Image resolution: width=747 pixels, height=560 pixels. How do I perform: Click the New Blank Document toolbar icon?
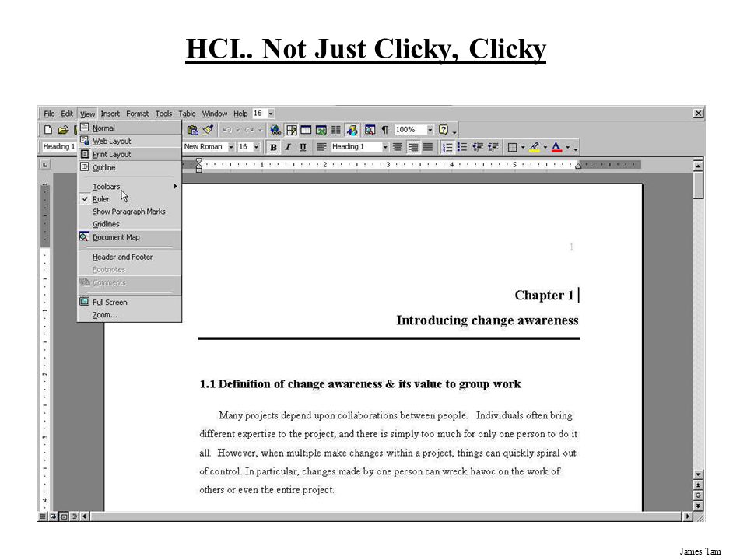point(48,130)
